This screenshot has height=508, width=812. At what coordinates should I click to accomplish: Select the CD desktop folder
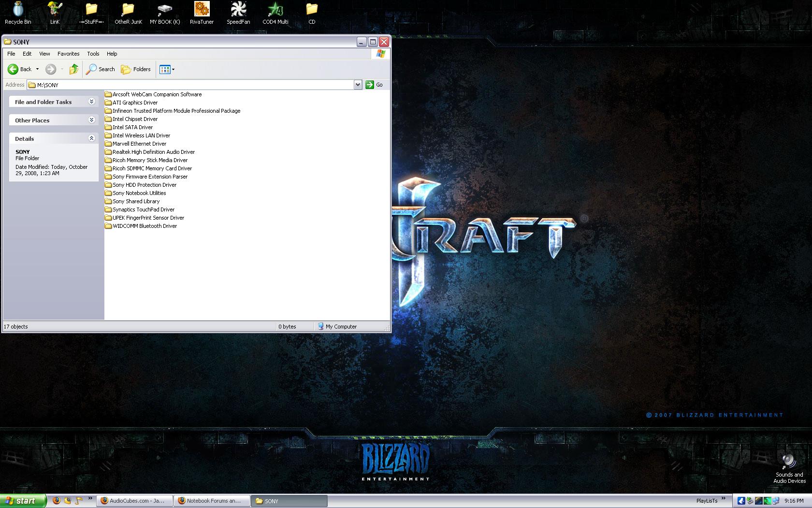point(312,14)
